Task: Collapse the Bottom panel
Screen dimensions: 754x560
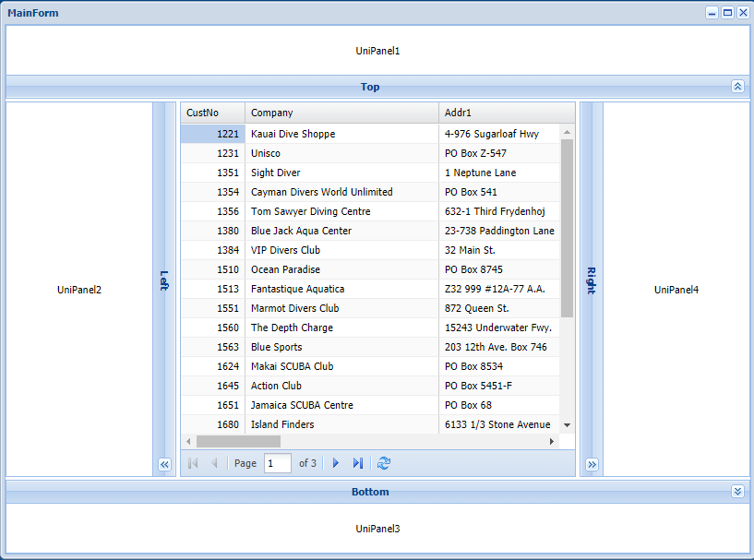Action: tap(737, 492)
